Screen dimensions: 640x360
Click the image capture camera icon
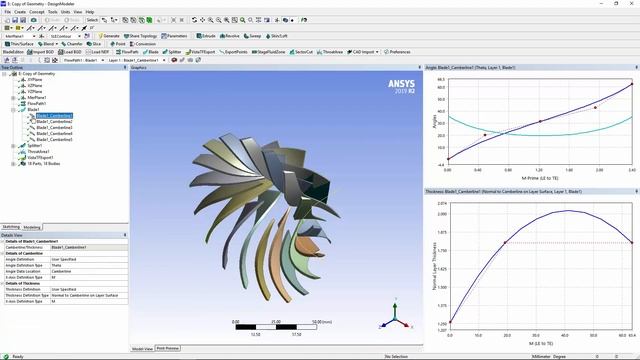pyautogui.click(x=33, y=20)
